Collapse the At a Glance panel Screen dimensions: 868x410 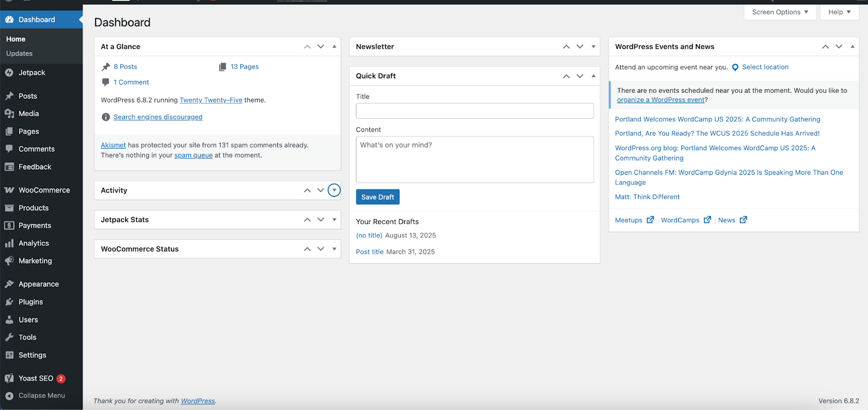tap(334, 47)
